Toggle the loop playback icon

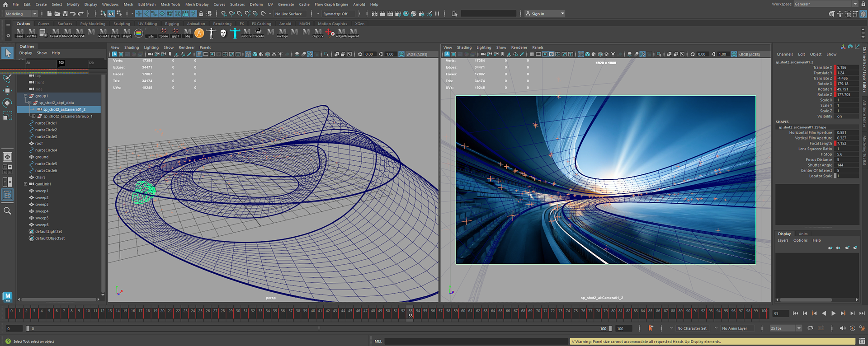(810, 328)
